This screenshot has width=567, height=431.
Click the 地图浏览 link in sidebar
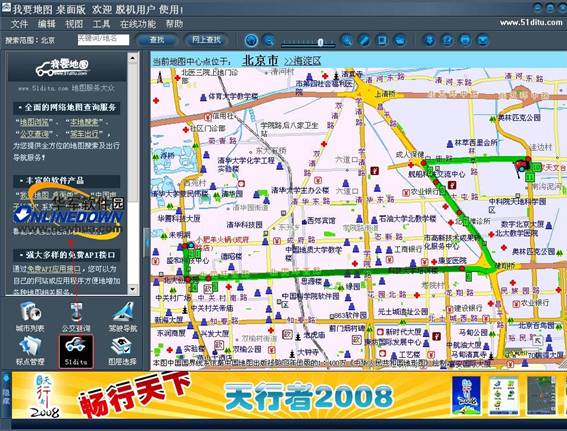coord(35,122)
